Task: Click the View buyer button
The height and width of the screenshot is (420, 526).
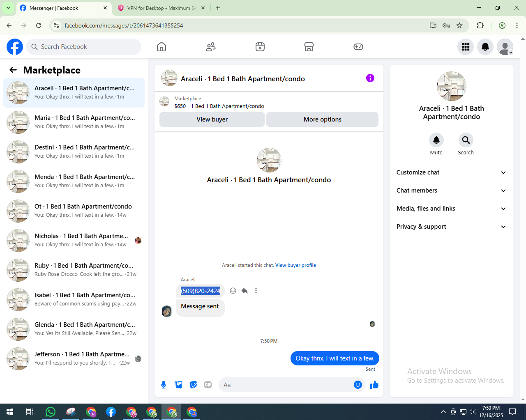Action: (212, 119)
